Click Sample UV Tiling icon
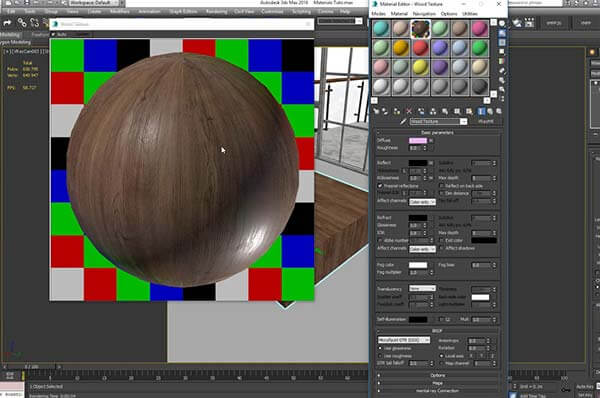Image resolution: width=600 pixels, height=398 pixels. 502,52
